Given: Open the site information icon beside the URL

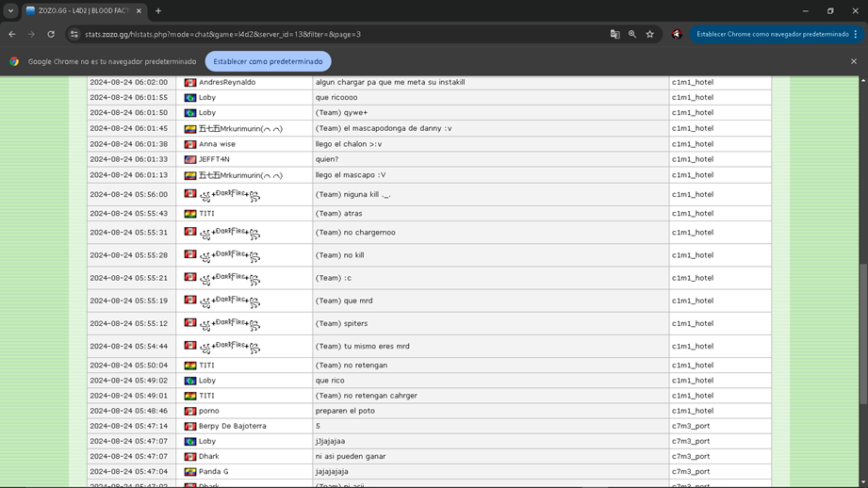Looking at the screenshot, I should [74, 34].
